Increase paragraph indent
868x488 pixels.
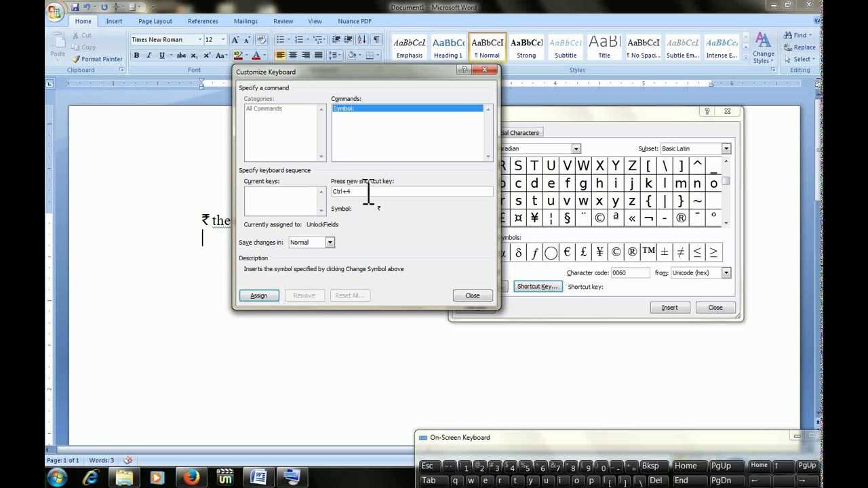349,40
